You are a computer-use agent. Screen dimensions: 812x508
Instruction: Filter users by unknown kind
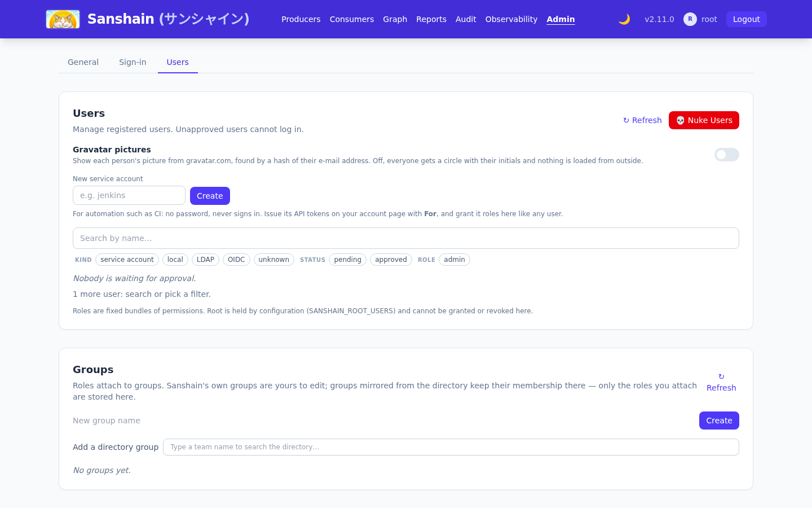274,260
